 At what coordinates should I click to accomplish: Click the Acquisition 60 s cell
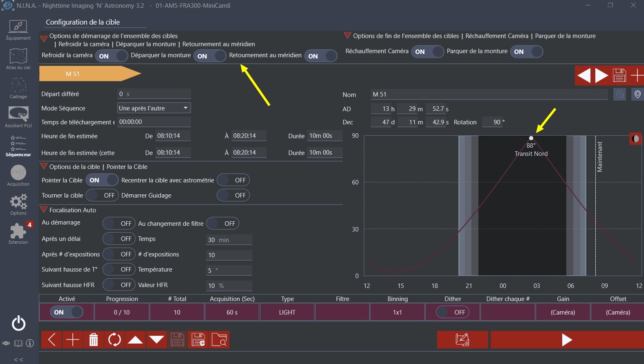click(232, 312)
